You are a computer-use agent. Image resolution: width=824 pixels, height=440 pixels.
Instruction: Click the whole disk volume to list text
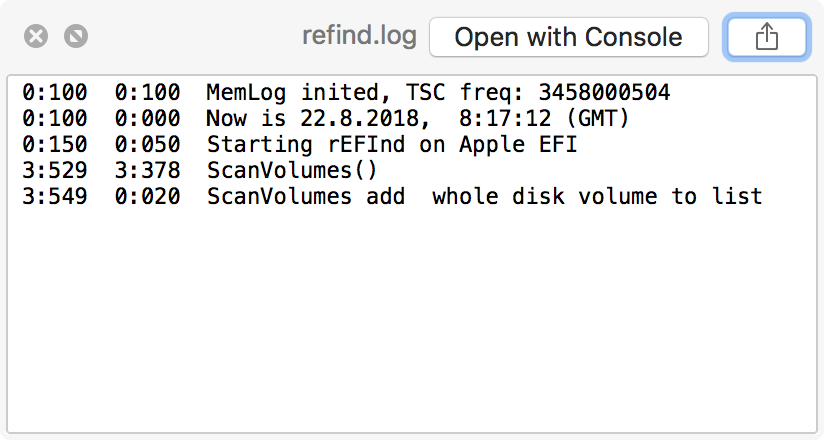pos(597,197)
